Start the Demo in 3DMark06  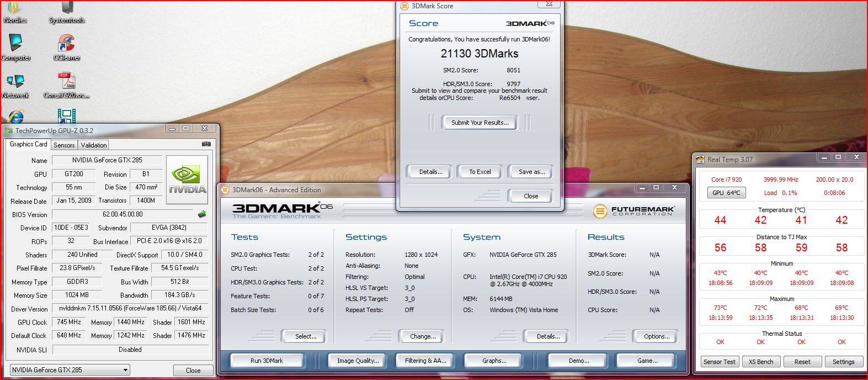click(579, 361)
